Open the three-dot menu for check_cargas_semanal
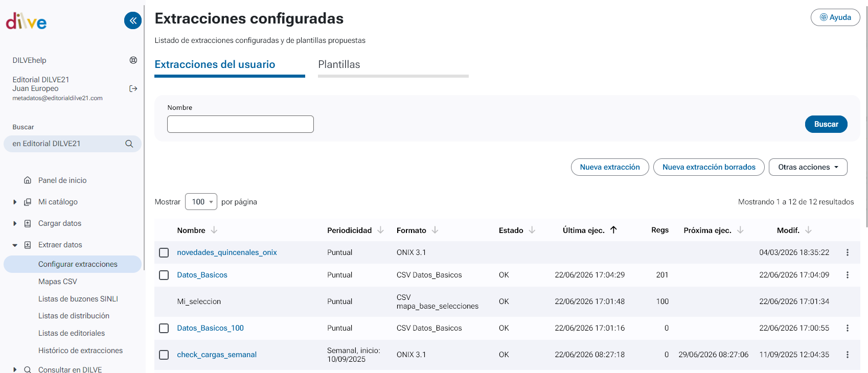This screenshot has width=868, height=373. [847, 355]
